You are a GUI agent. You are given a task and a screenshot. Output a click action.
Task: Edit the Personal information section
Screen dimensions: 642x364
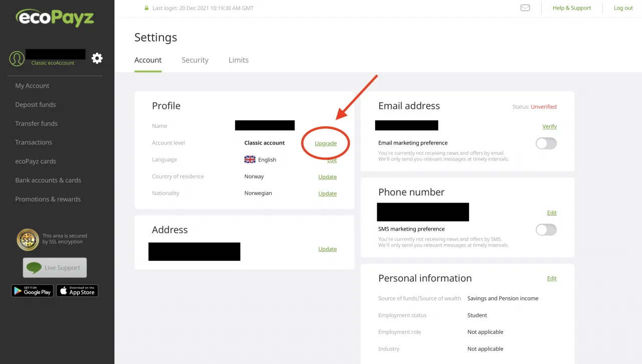pos(552,279)
